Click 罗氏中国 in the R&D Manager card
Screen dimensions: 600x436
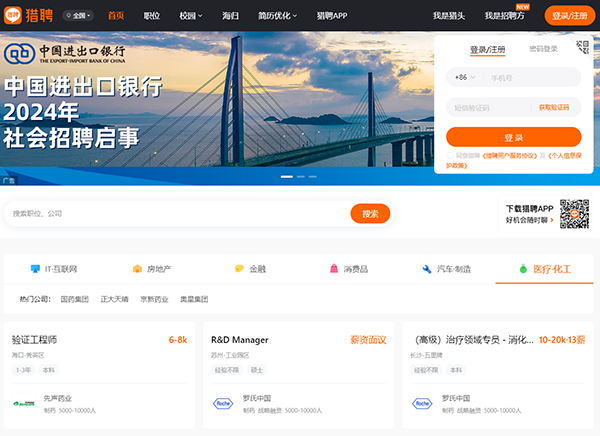(257, 398)
